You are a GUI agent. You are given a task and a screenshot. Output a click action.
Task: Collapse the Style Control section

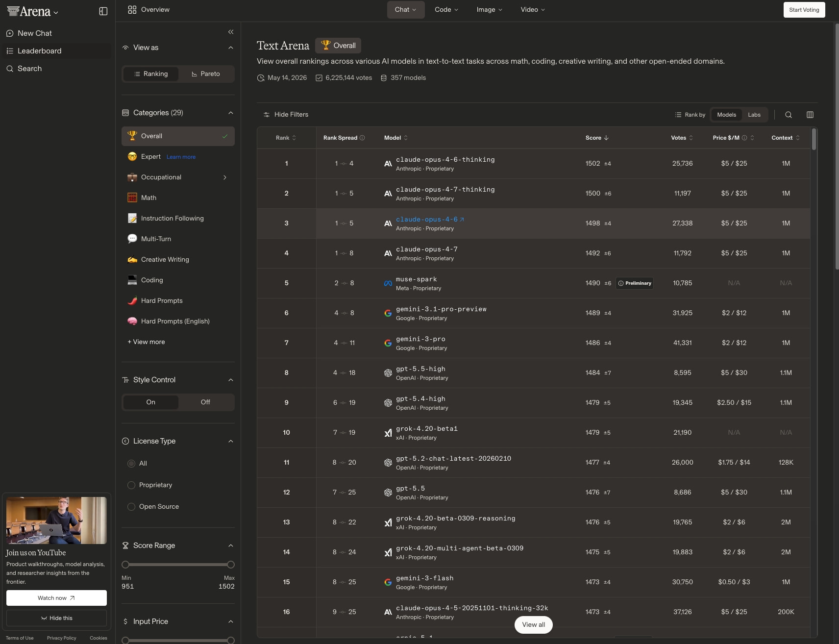tap(231, 380)
